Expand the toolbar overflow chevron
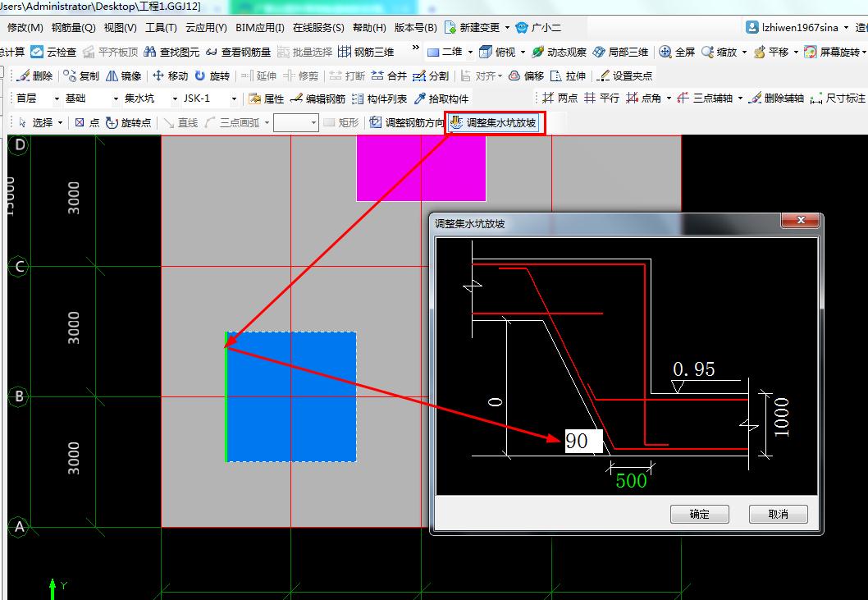The image size is (868, 600). pos(416,48)
